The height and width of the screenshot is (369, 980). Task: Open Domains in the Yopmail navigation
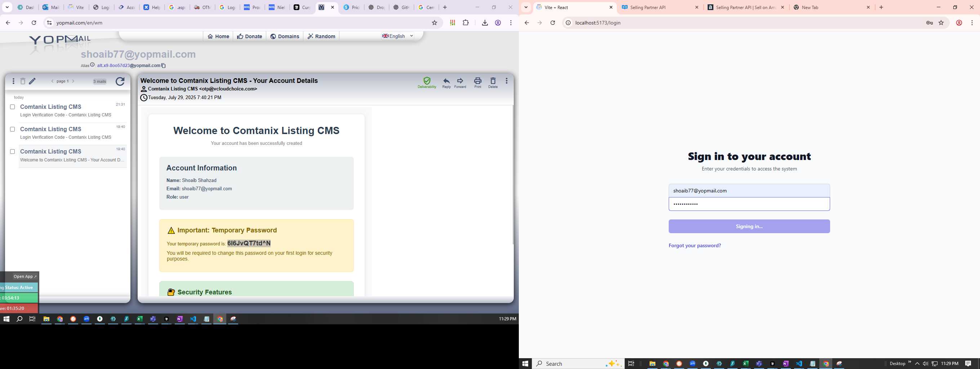click(x=285, y=36)
